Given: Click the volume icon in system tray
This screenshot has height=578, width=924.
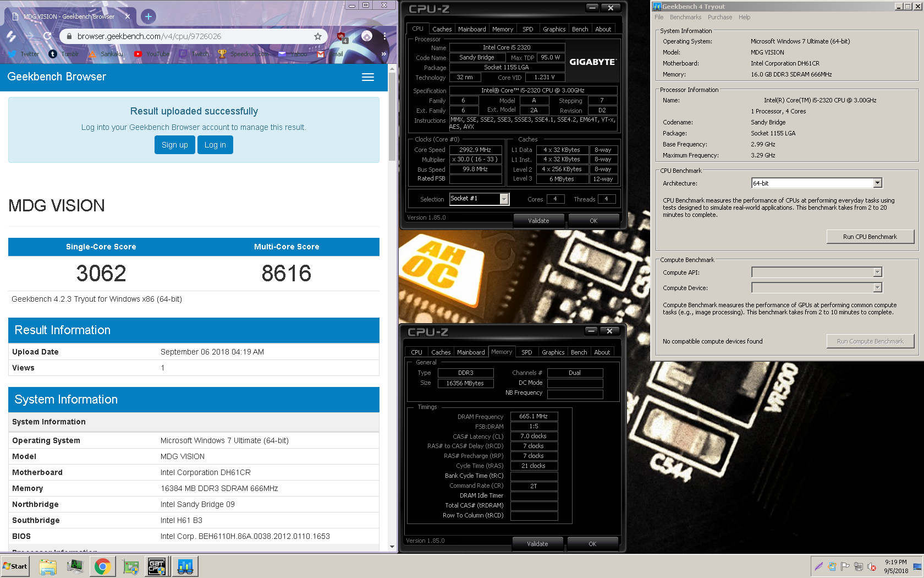Looking at the screenshot, I should [x=871, y=566].
